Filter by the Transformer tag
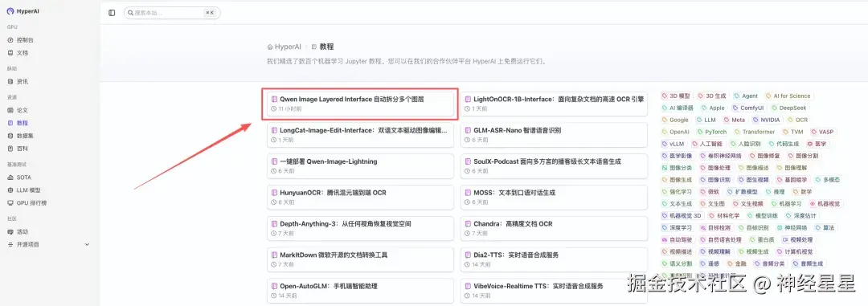 pyautogui.click(x=755, y=132)
